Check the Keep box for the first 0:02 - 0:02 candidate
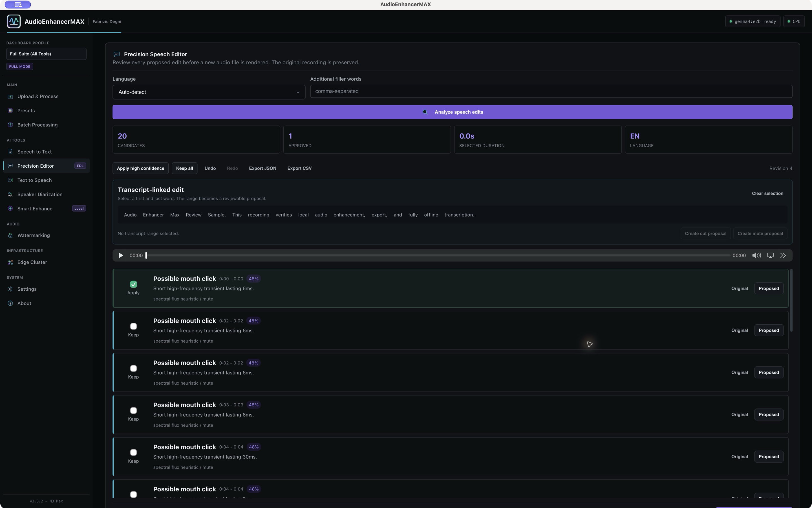 133,327
